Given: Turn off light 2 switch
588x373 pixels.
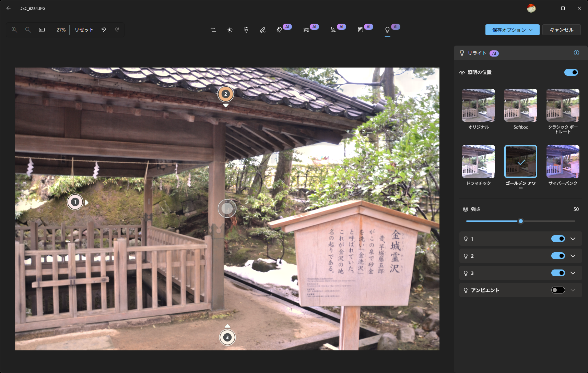Looking at the screenshot, I should click(x=558, y=256).
